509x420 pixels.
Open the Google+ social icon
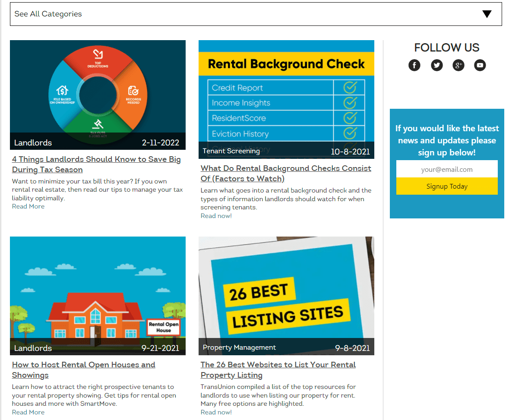click(x=458, y=65)
